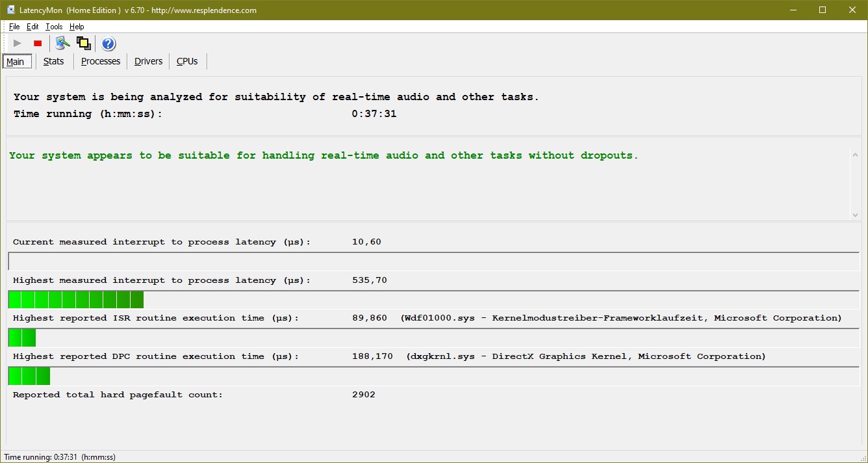Select the CPUs tab
The height and width of the screenshot is (463, 868).
(x=187, y=61)
